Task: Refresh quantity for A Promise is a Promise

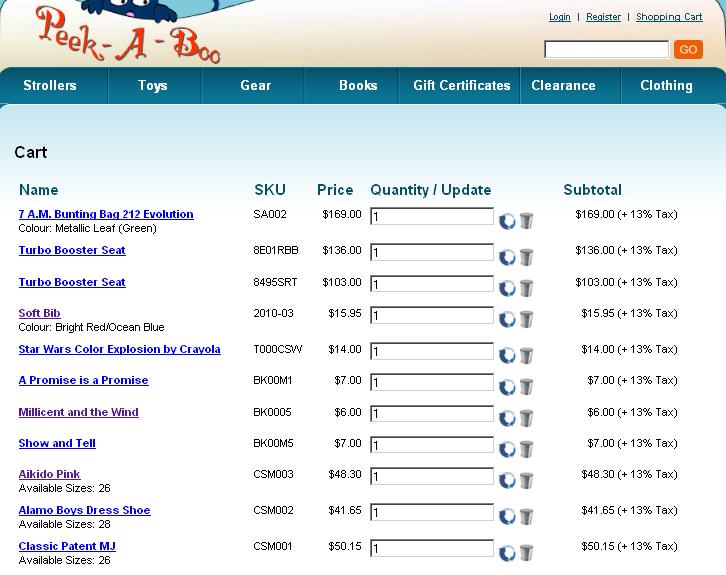Action: click(x=507, y=387)
